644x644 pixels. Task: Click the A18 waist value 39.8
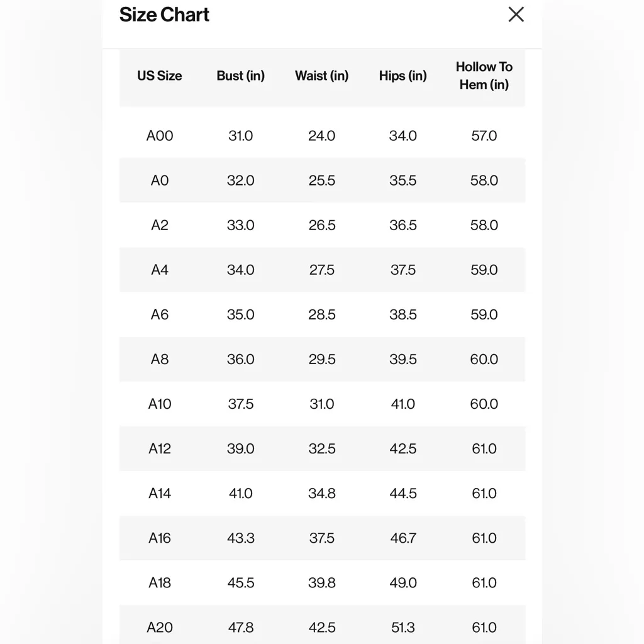[321, 582]
